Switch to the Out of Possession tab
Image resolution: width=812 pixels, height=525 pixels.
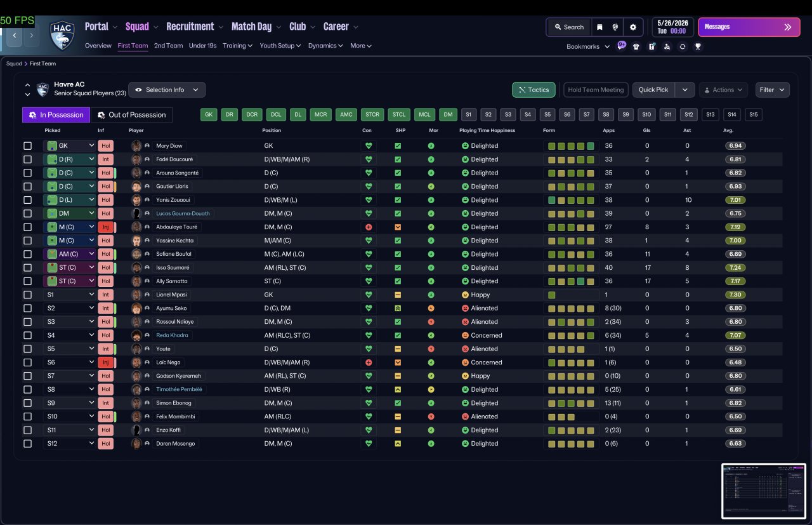tap(131, 115)
